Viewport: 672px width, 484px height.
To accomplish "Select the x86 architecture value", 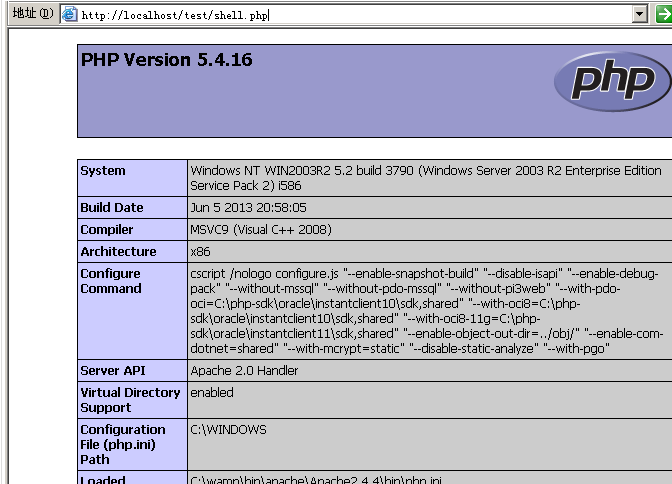I will [x=200, y=252].
